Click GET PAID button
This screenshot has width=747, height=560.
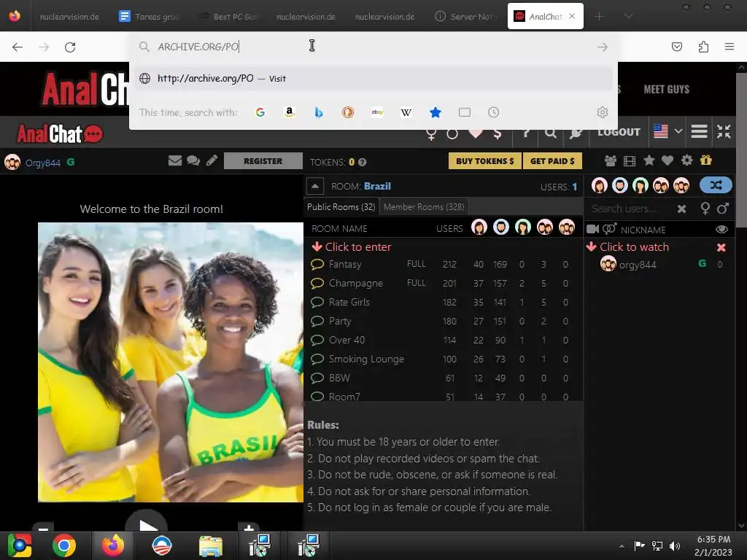point(552,161)
